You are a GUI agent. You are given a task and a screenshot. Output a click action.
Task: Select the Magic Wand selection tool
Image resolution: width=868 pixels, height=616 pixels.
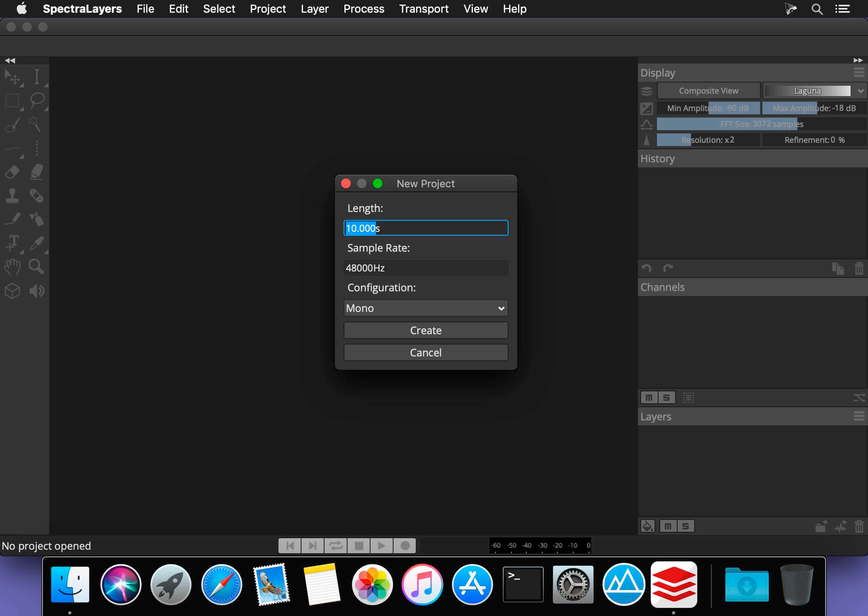35,124
